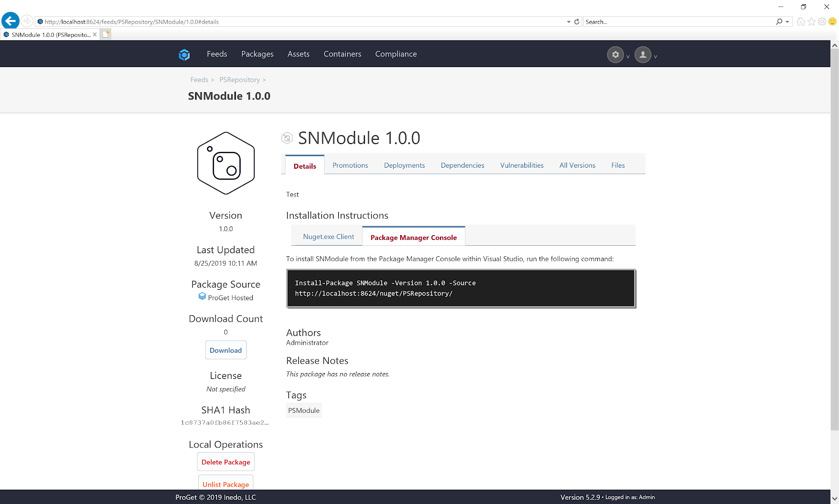The width and height of the screenshot is (839, 504).
Task: Open the Compliance navigation menu
Action: [396, 54]
